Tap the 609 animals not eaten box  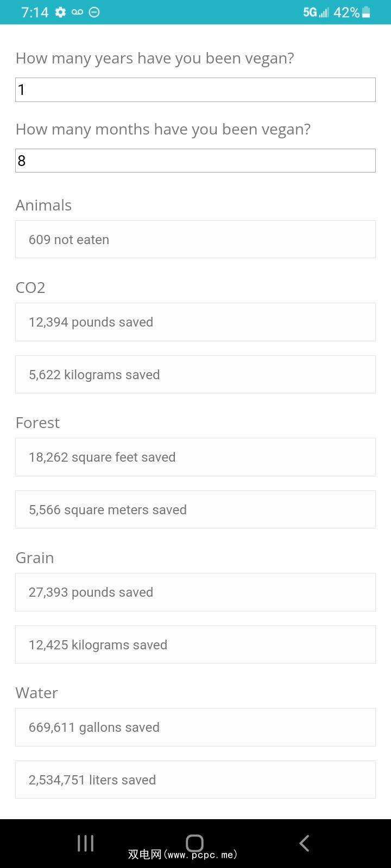point(195,239)
